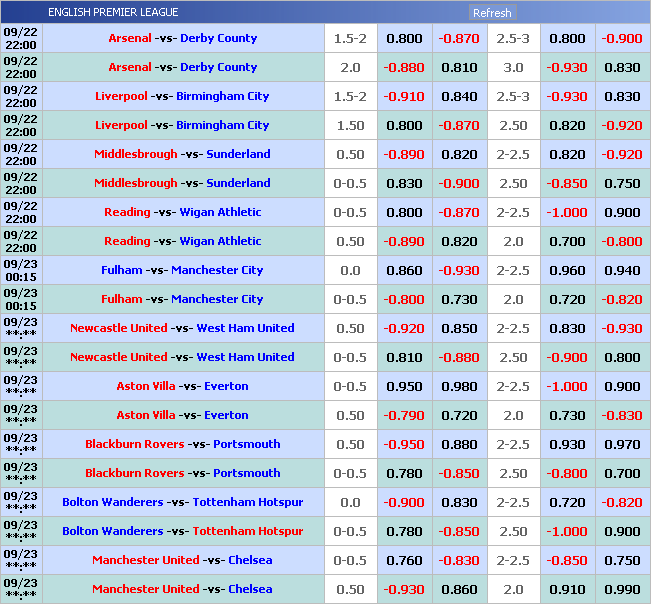Viewport: 651px width, 604px height.
Task: Open West Ham United in the 0-0.5 handicap row
Action: (245, 357)
